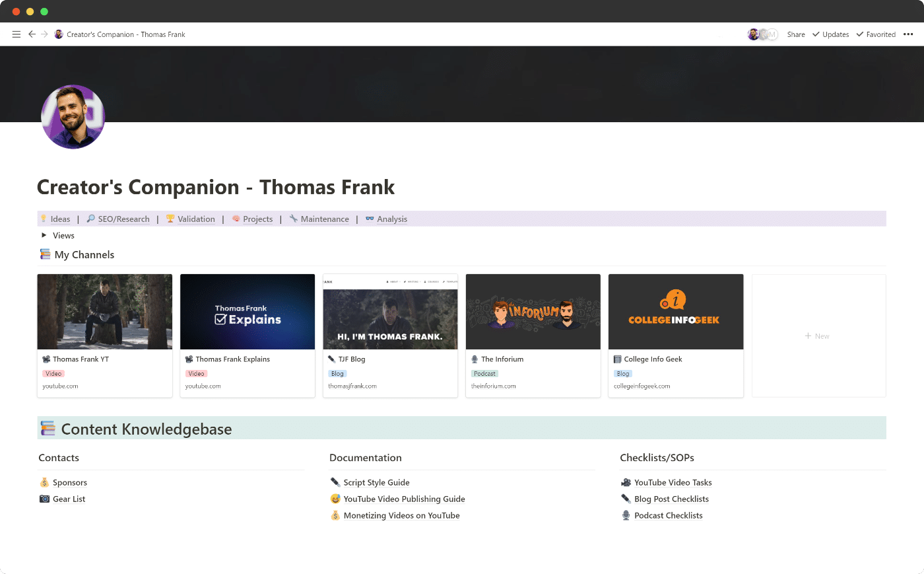The height and width of the screenshot is (574, 924).
Task: Click the lightbulb icon beside Ideas
Action: (x=44, y=219)
